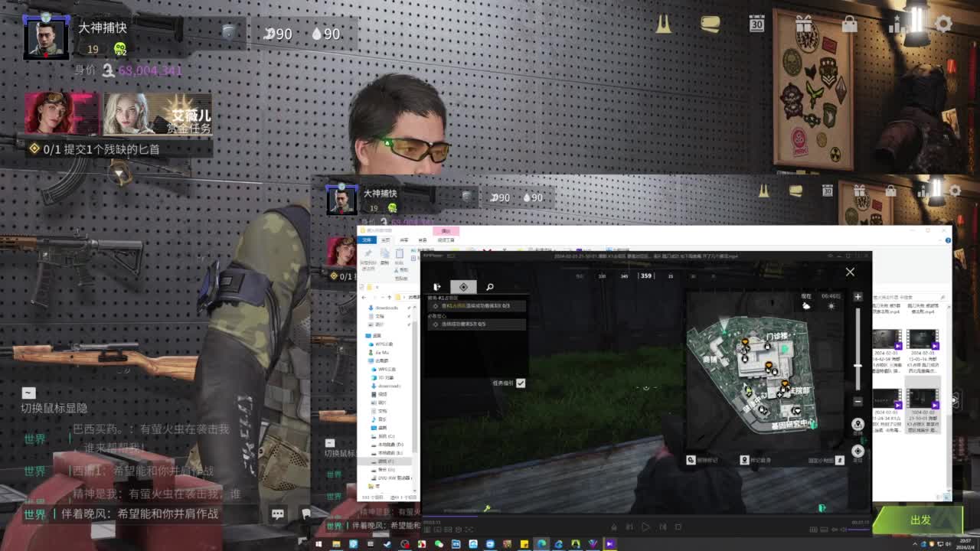980x551 pixels.
Task: Click the green skull badge beside level 19
Action: pos(120,50)
